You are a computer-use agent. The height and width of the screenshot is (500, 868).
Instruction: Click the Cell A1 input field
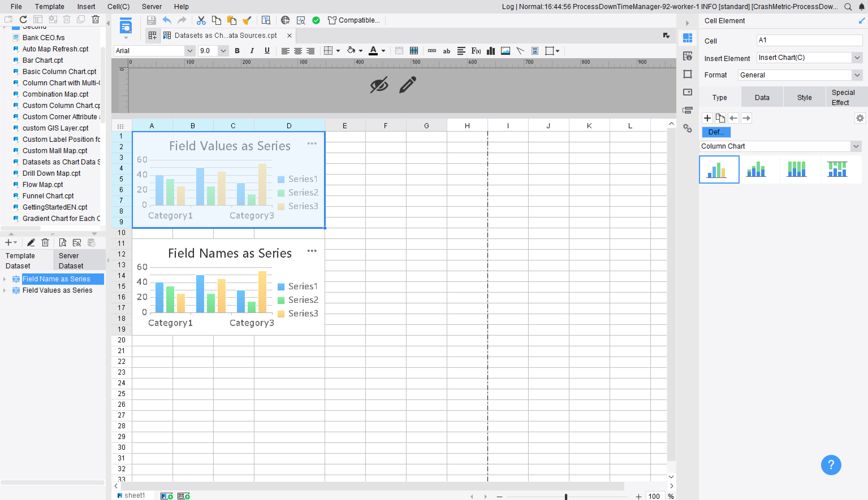coord(809,40)
